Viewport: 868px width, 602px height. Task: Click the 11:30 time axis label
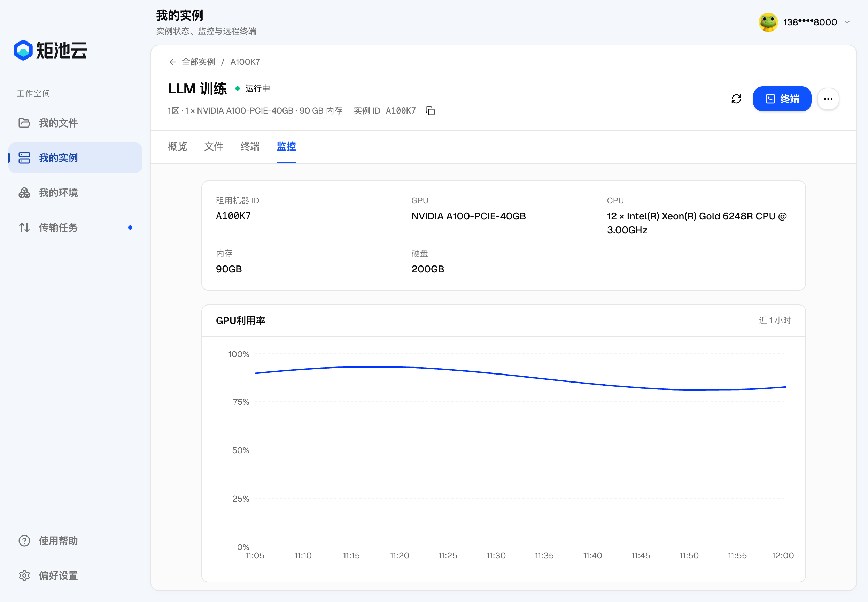point(496,556)
